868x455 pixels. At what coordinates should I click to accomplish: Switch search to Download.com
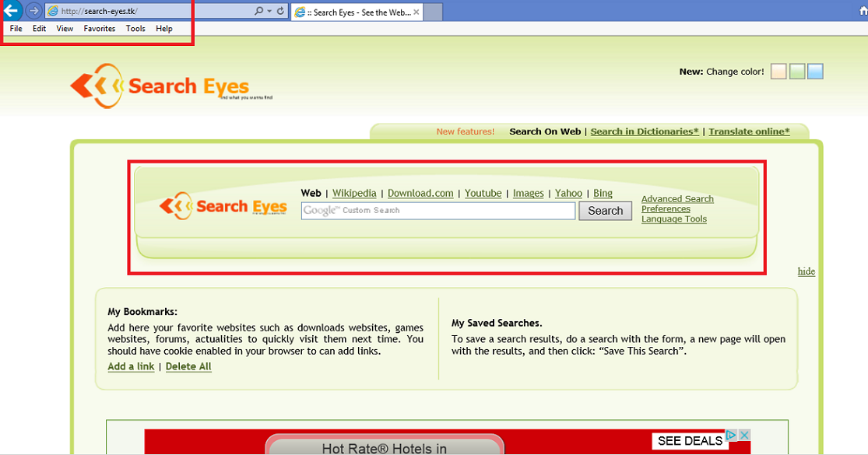(x=420, y=193)
